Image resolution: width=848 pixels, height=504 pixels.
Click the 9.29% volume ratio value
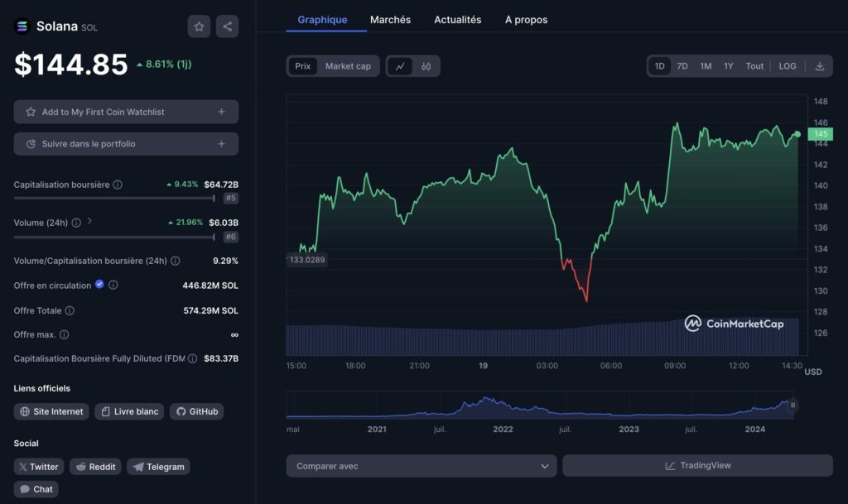[225, 261]
